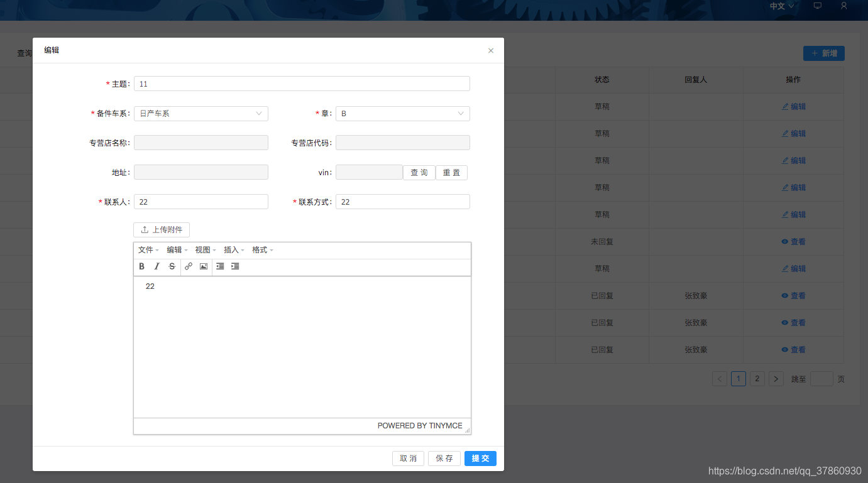Click 取消 to cancel the dialog
This screenshot has height=483, width=868.
[x=408, y=459]
